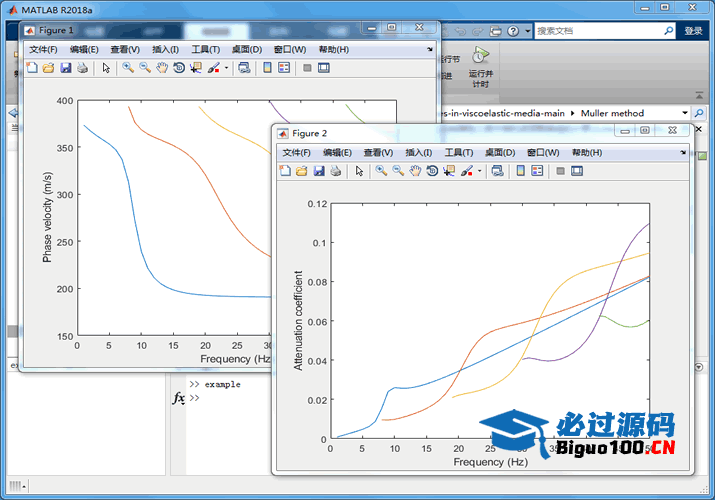Image resolution: width=715 pixels, height=500 pixels.
Task: Open 文件(F) menu in Figure 2
Action: (297, 153)
